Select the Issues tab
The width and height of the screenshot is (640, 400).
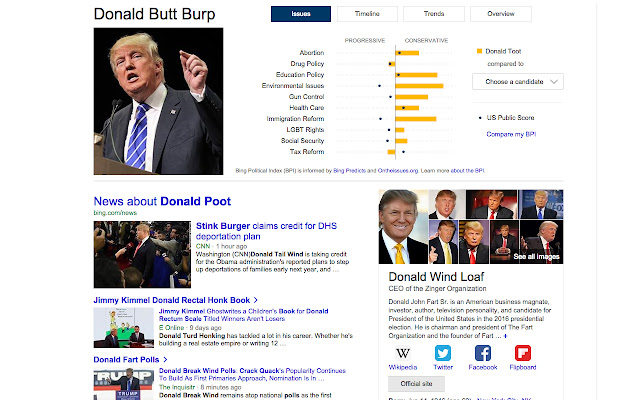(x=301, y=14)
